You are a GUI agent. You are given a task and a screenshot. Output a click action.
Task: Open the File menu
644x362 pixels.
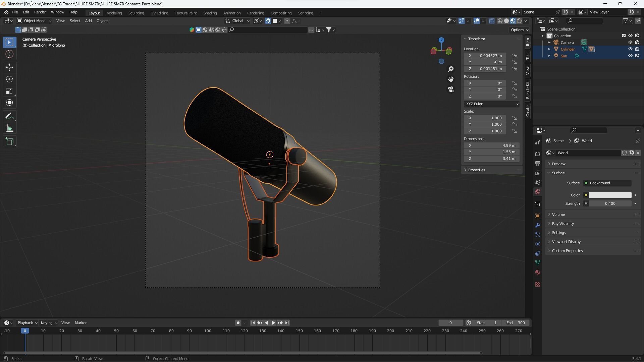[x=15, y=12]
